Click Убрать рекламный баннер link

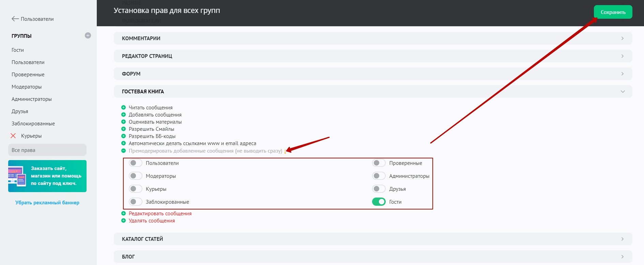[47, 203]
